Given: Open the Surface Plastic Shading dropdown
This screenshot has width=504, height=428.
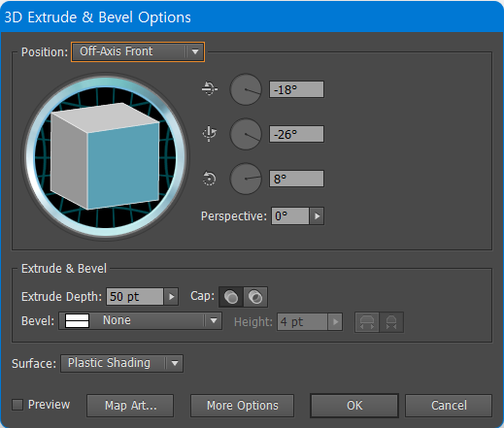Looking at the screenshot, I should pyautogui.click(x=121, y=363).
